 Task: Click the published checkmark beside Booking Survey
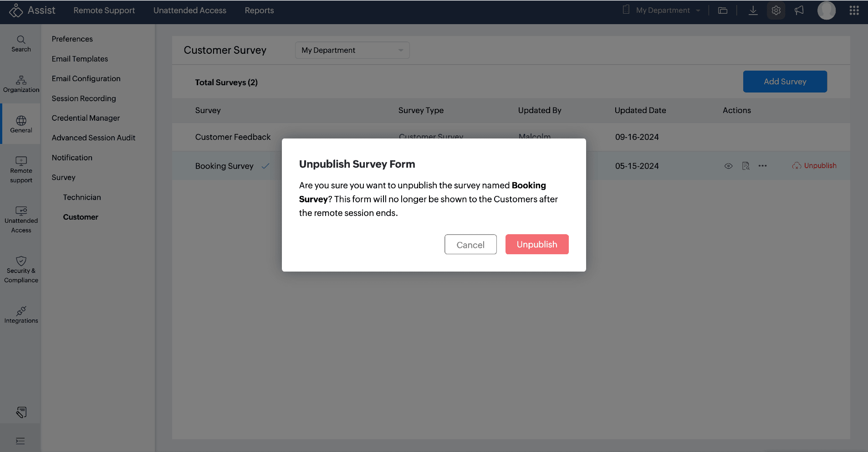tap(266, 166)
